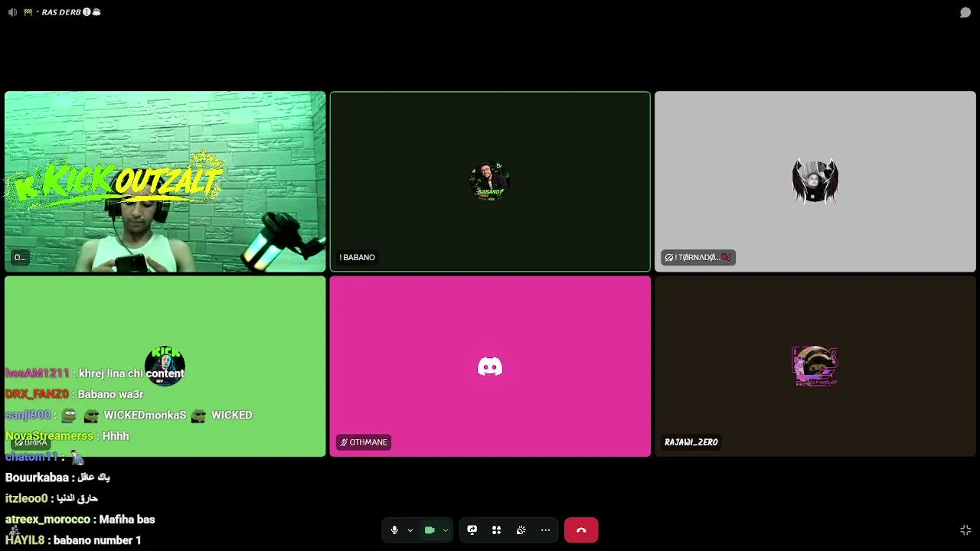Click the itzleoo0 chat username
The width and height of the screenshot is (980, 551).
tap(26, 498)
